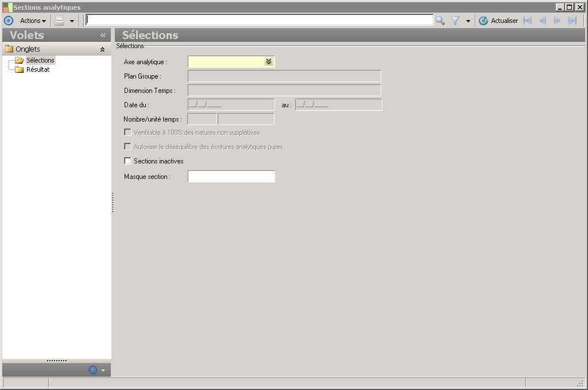Open the Actions menu
The image size is (588, 390).
point(33,21)
